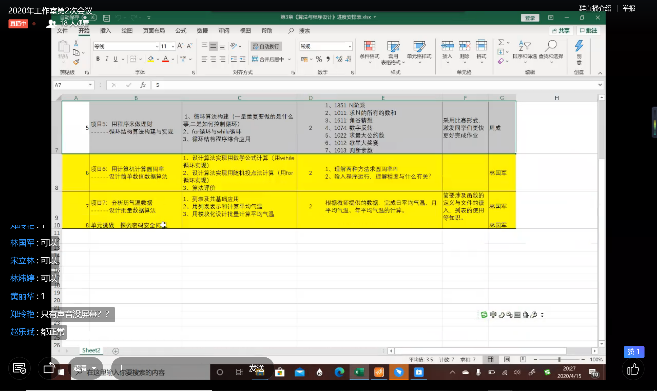This screenshot has height=391, width=657.
Task: Open the font color dropdown arrow
Action: [173, 60]
